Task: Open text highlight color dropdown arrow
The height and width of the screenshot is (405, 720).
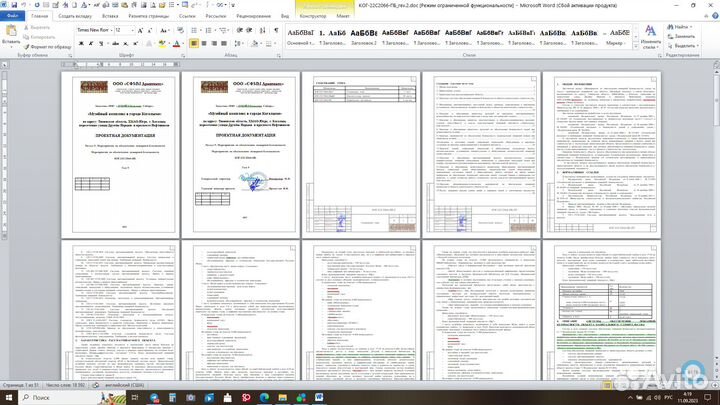Action: (167, 44)
